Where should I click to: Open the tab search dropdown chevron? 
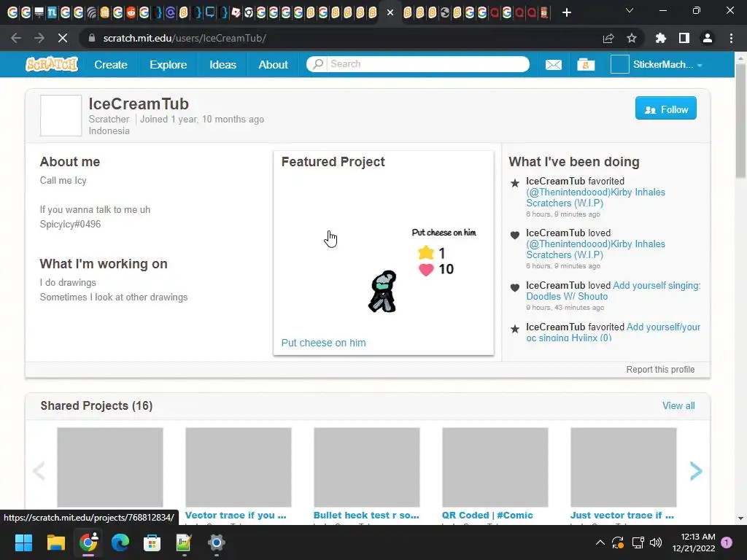630,10
